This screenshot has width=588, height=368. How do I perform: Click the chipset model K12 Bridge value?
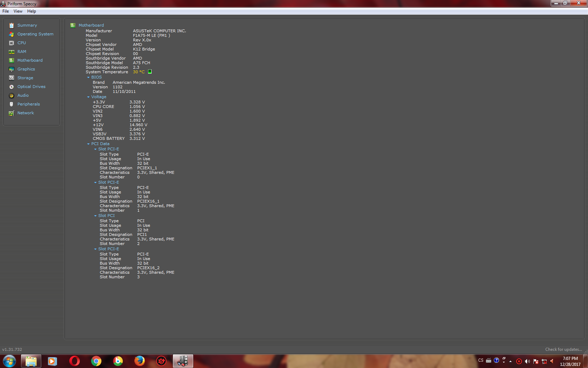144,49
